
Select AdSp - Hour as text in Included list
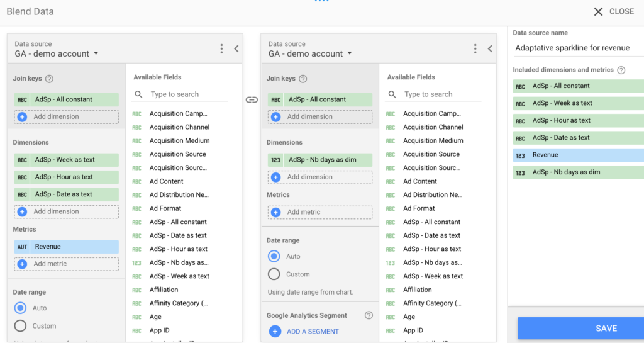point(579,121)
